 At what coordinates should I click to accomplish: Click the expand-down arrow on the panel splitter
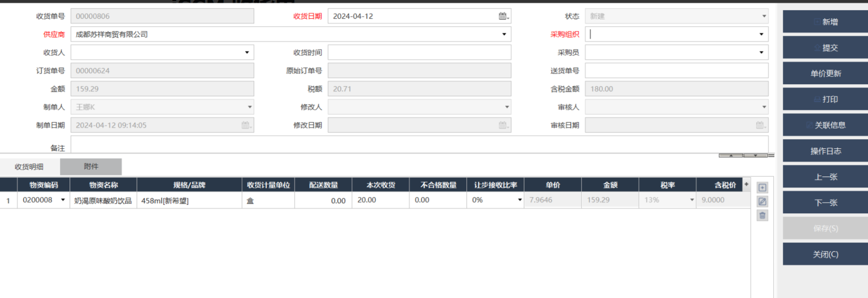point(755,155)
